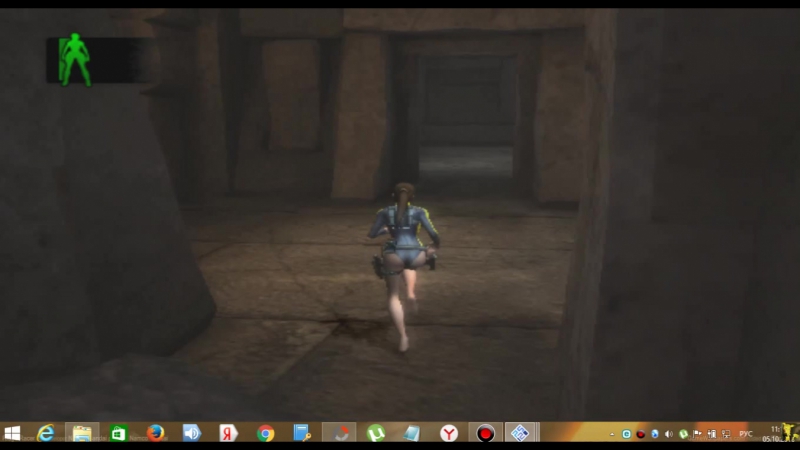Screen dimensions: 800x450
Task: Open the system volume tray icon
Action: click(669, 434)
